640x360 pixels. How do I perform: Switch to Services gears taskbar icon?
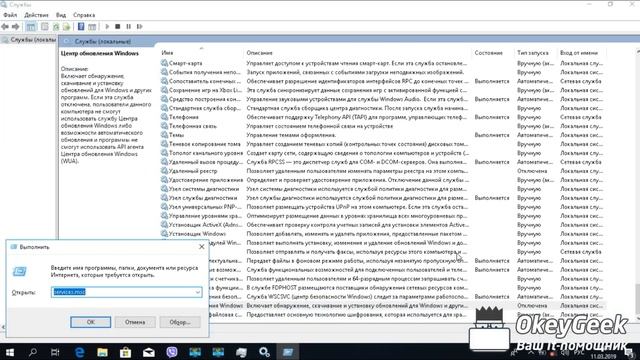[x=264, y=352]
